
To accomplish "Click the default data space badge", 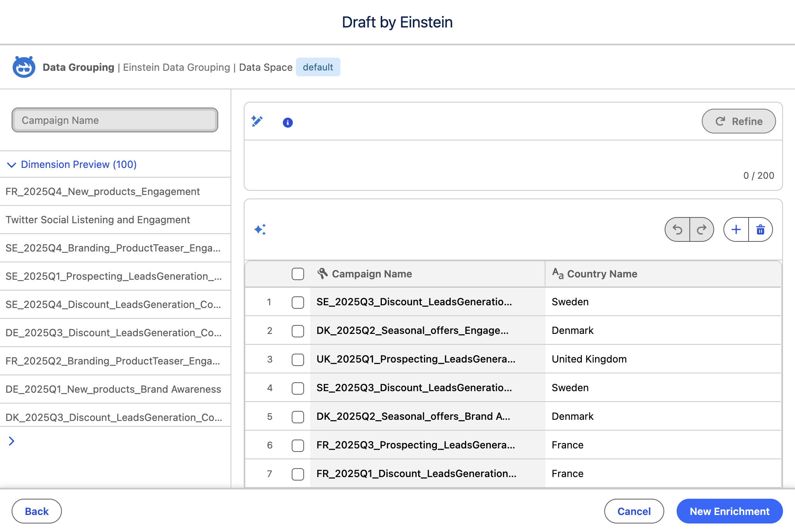I will 318,67.
